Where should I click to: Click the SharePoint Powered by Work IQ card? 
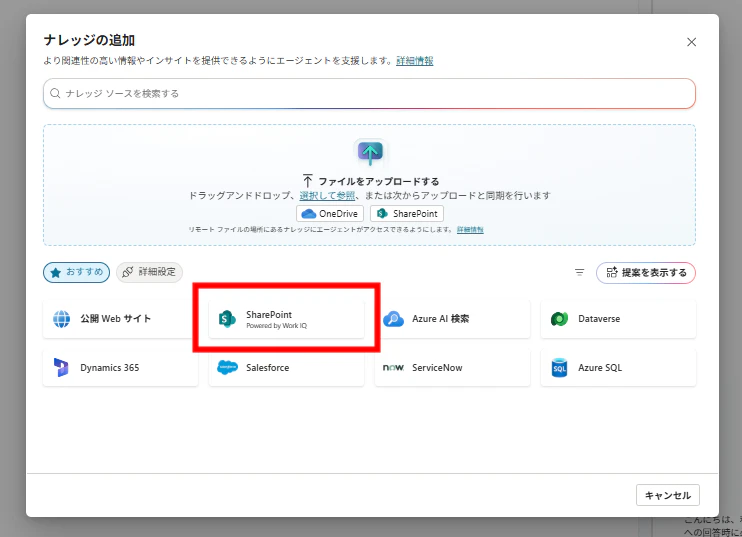tap(286, 319)
